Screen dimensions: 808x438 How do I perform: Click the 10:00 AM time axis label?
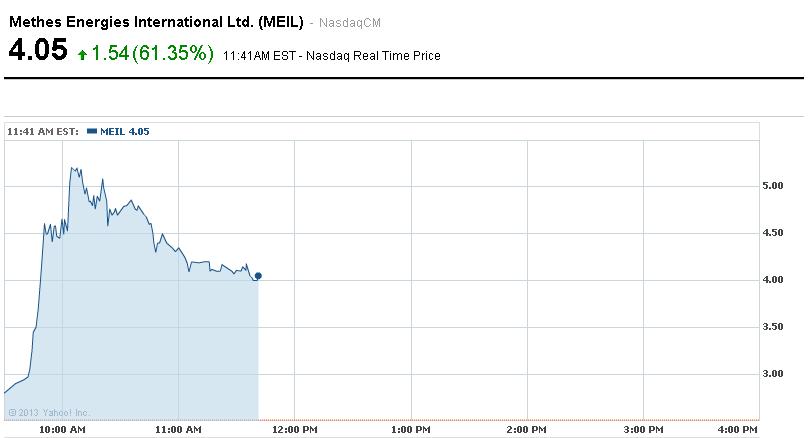pyautogui.click(x=64, y=430)
